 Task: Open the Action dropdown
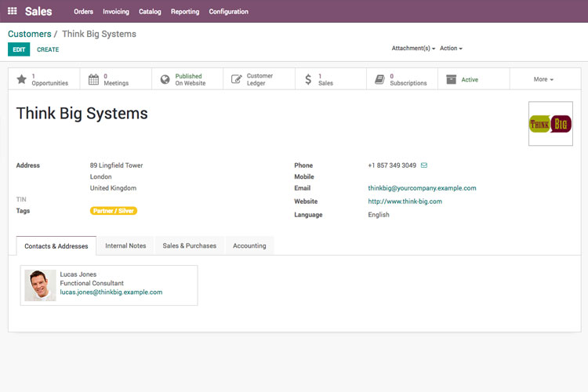click(451, 49)
